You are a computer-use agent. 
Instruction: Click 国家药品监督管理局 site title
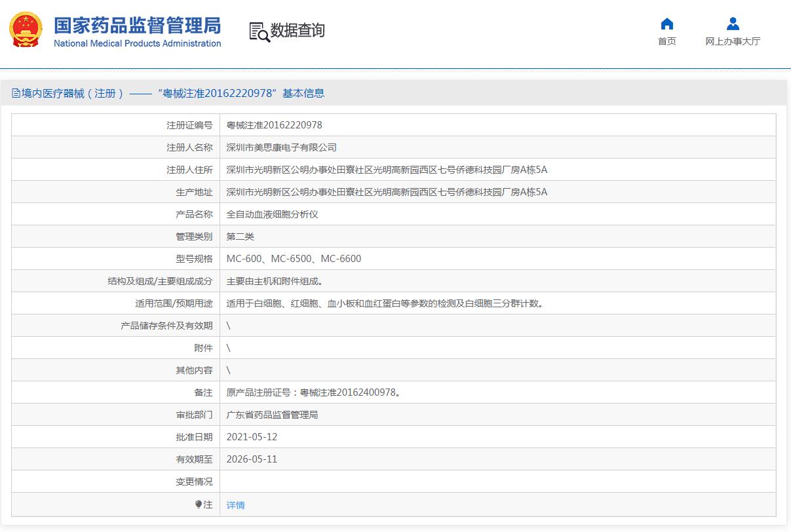click(x=138, y=26)
